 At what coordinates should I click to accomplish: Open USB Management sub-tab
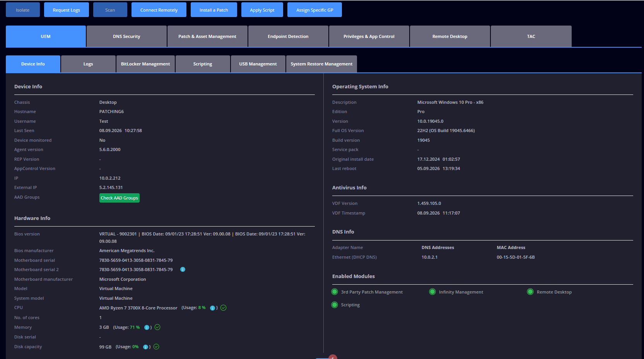tap(258, 64)
